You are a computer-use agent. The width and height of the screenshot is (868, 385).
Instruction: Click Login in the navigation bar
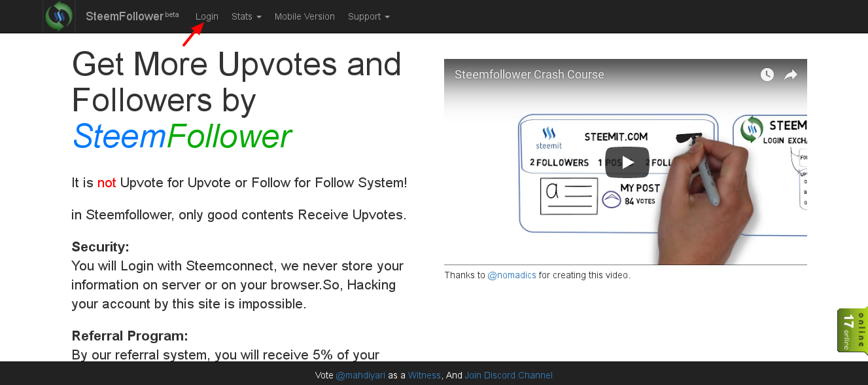coord(207,16)
